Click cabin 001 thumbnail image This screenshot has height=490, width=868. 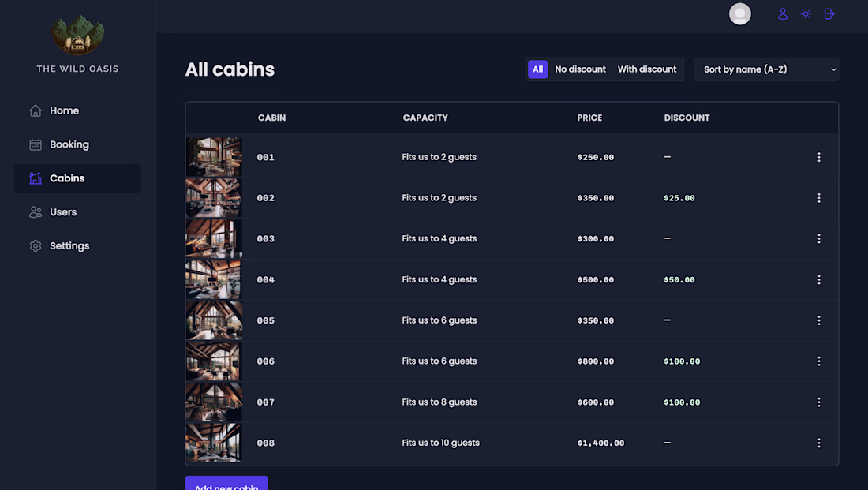click(x=214, y=157)
